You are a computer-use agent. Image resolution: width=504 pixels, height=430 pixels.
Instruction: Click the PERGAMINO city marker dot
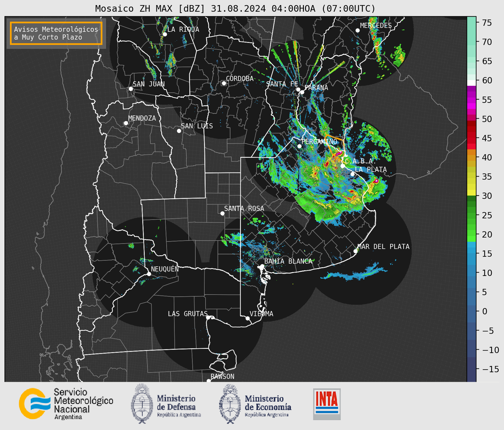pyautogui.click(x=299, y=146)
